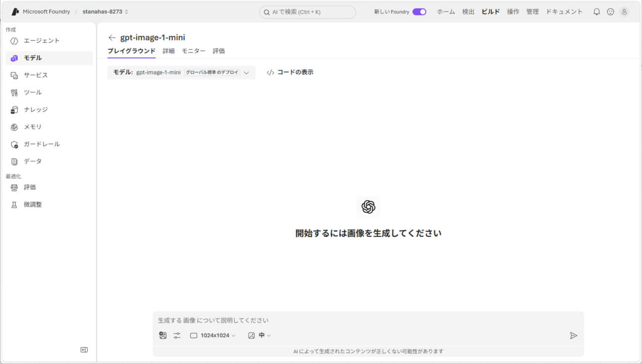The height and width of the screenshot is (364, 642).
Task: Open 評価 under 最適化 in the sidebar
Action: [49, 187]
